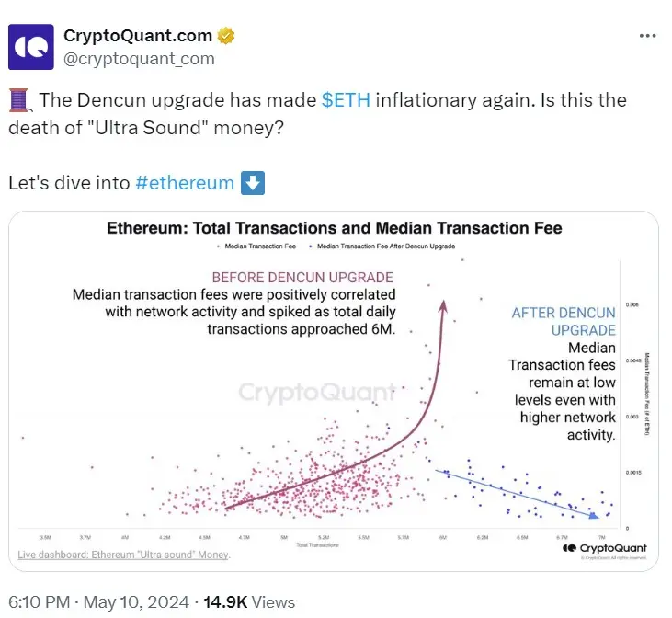Click Median Transaction Fee legend entry

pyautogui.click(x=256, y=246)
